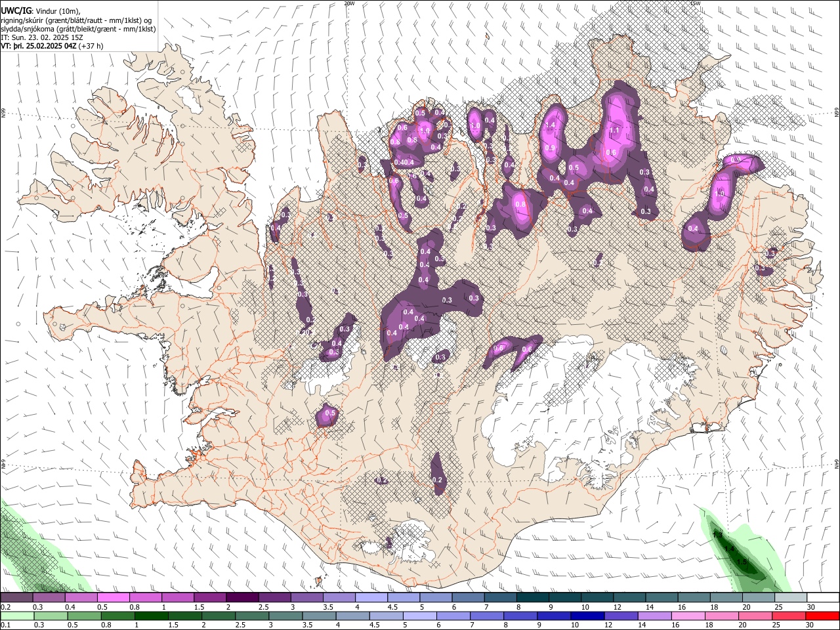This screenshot has height=630, width=840.
Task: Pick the top-row swatch between 1 and 1.5
Action: point(177,598)
